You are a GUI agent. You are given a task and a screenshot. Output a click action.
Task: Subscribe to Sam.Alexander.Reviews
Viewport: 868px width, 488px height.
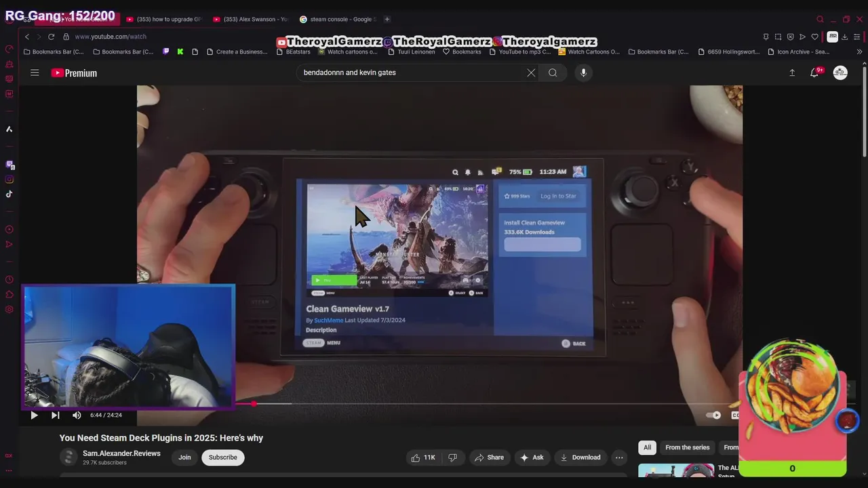point(222,457)
